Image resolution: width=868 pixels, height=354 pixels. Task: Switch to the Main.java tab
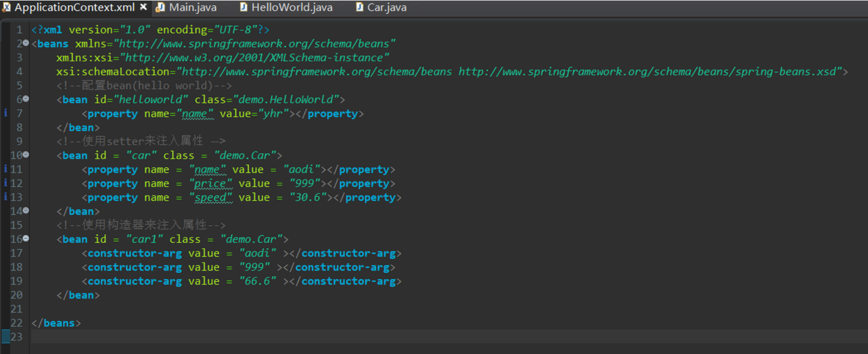(x=193, y=7)
